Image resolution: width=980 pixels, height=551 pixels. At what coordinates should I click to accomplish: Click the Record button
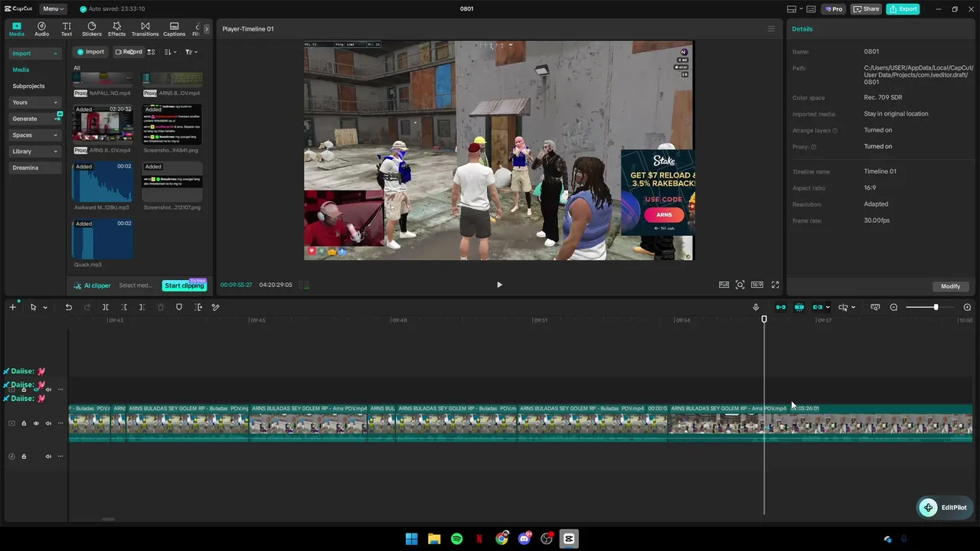pyautogui.click(x=129, y=52)
